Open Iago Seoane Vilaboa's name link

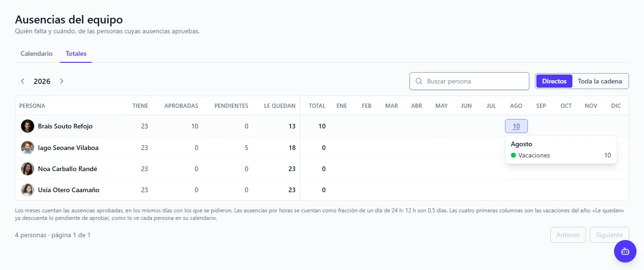[68, 148]
